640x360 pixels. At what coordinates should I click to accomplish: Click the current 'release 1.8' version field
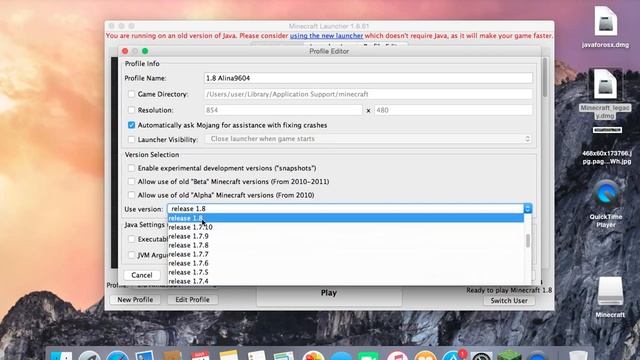(x=346, y=209)
